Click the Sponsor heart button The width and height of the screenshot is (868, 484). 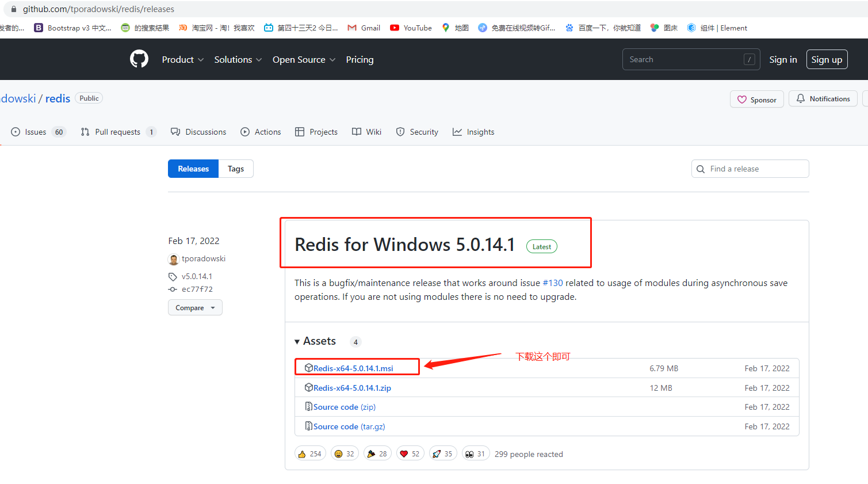coord(756,100)
